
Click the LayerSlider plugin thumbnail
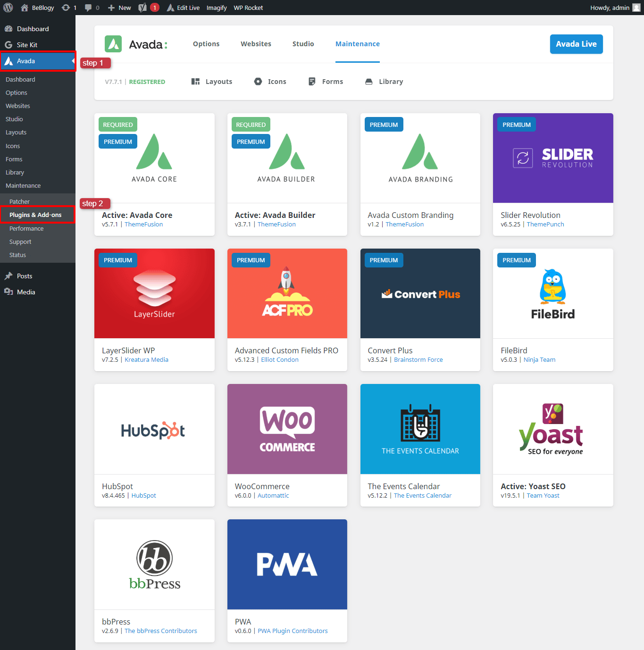[x=154, y=293]
